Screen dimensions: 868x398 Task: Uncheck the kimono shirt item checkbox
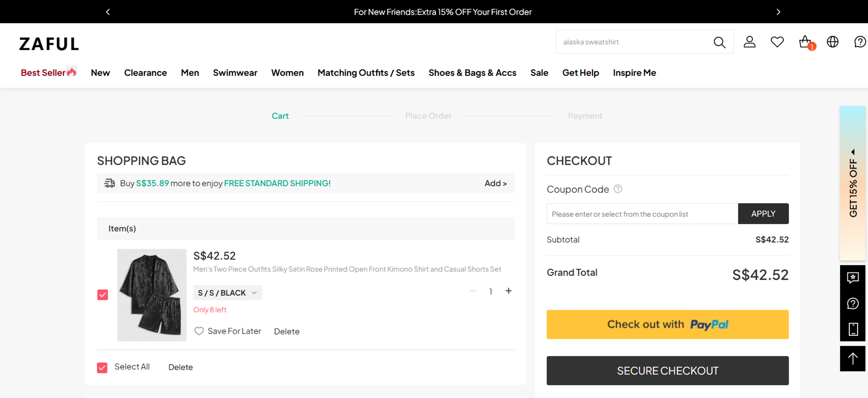point(102,294)
